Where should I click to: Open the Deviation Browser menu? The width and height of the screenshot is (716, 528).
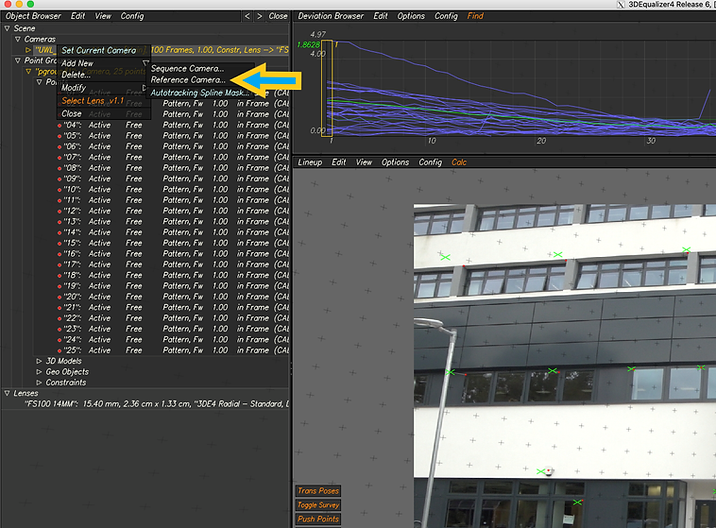331,16
